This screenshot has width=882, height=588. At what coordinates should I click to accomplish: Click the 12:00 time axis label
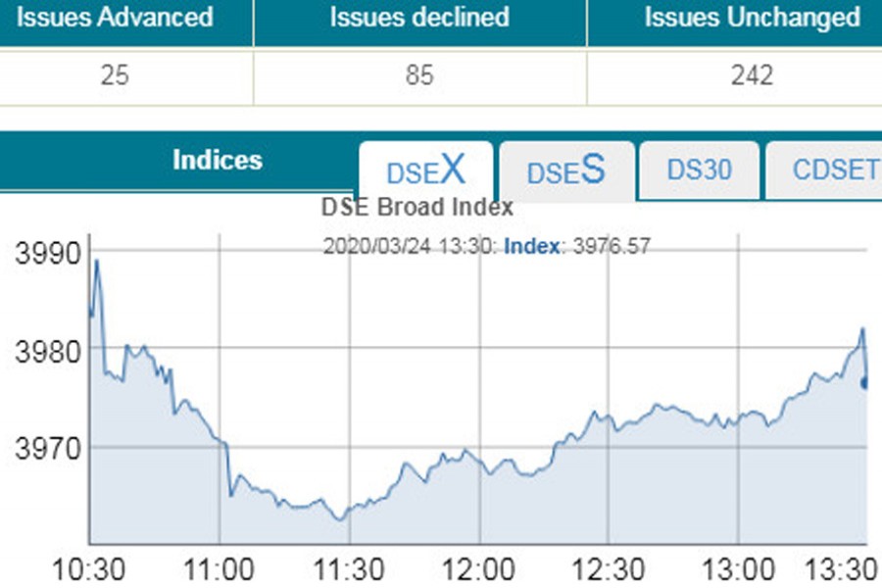479,569
